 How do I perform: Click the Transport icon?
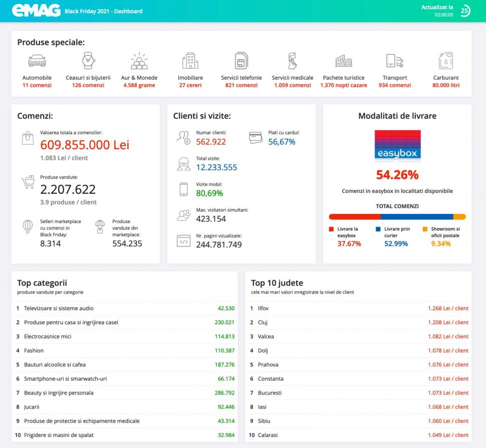394,61
